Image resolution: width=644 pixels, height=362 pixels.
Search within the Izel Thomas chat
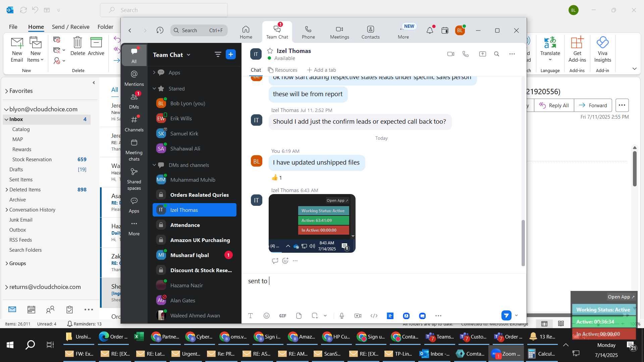pos(497,54)
